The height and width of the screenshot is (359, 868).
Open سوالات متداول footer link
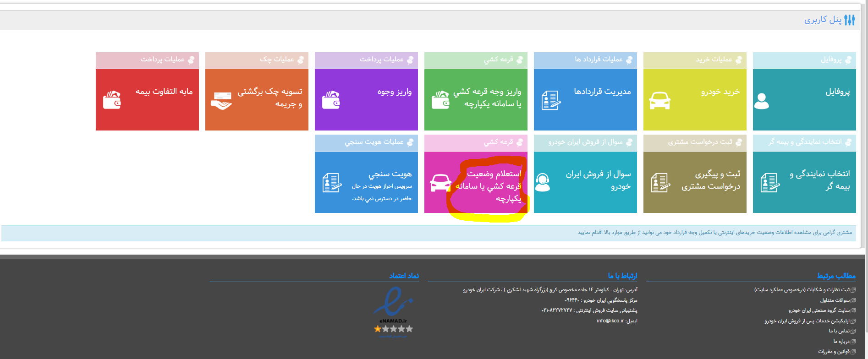835,300
